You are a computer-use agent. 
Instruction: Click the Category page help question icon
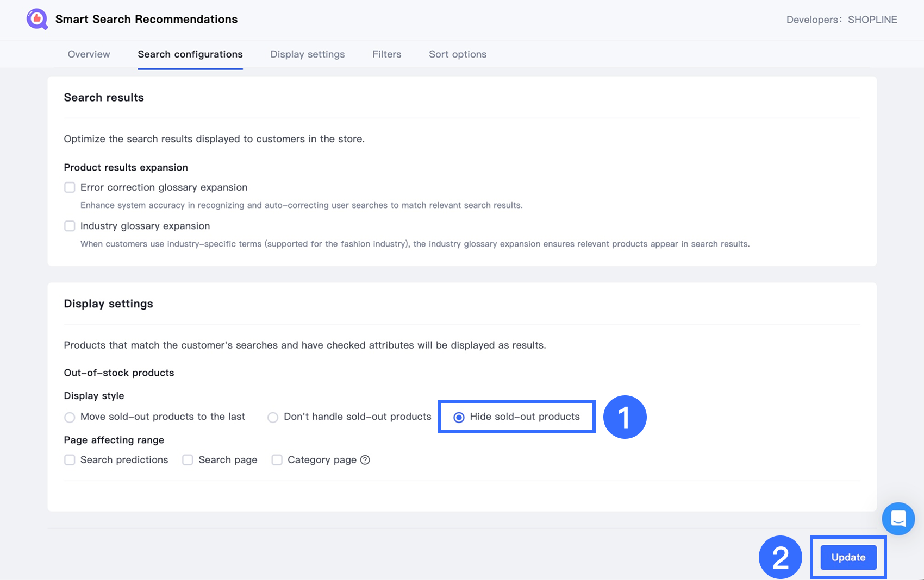[365, 460]
